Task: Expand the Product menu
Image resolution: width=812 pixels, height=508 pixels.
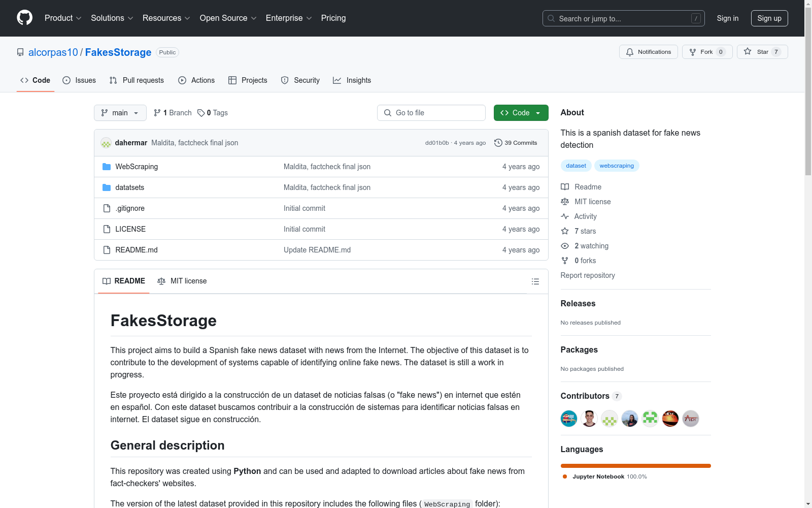Action: pos(63,18)
